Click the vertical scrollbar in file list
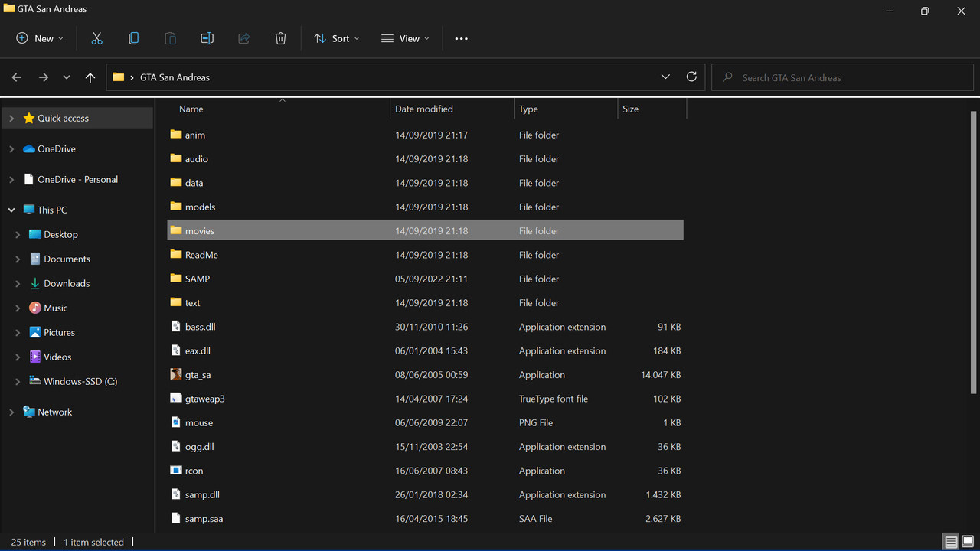The image size is (980, 551). (974, 253)
